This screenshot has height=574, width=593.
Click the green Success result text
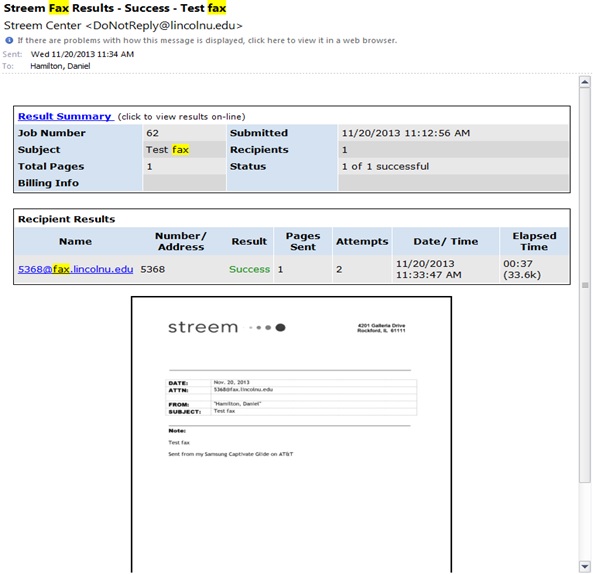tap(249, 269)
